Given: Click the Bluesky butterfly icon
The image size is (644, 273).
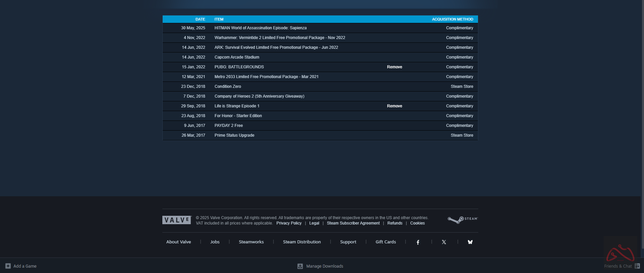Looking at the screenshot, I should [x=470, y=242].
